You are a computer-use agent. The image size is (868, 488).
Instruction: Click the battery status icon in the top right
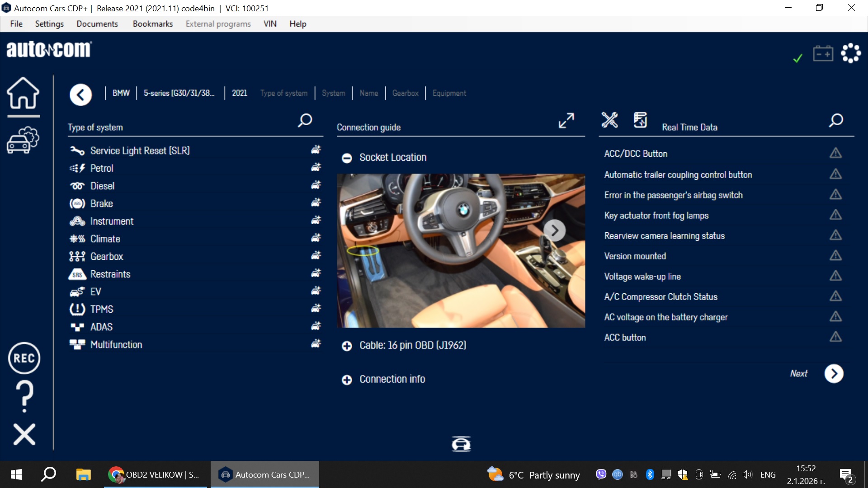click(x=823, y=53)
